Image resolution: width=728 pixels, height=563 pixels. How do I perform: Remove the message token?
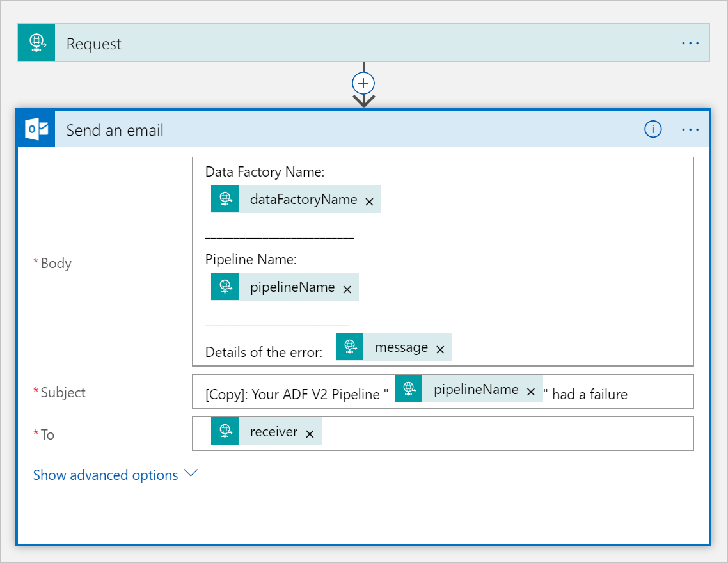(439, 348)
